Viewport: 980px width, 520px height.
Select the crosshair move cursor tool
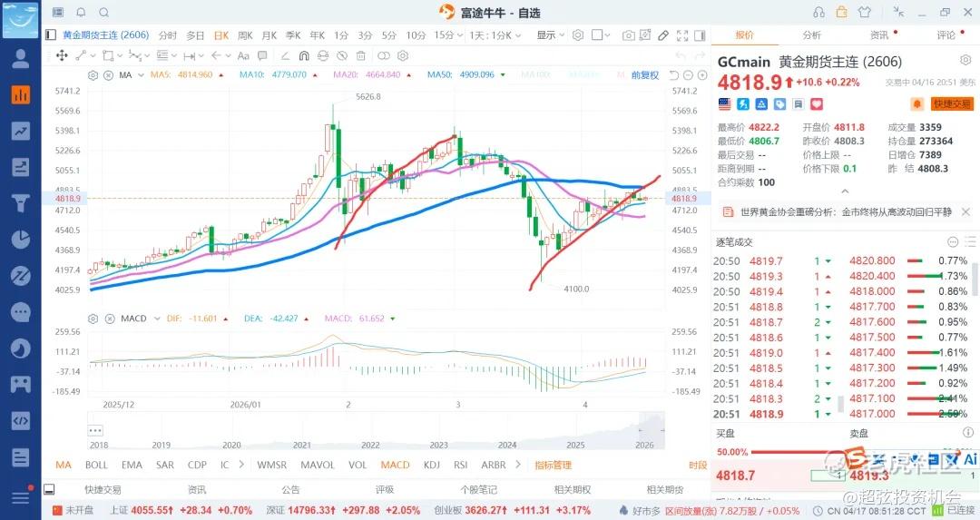[62, 55]
